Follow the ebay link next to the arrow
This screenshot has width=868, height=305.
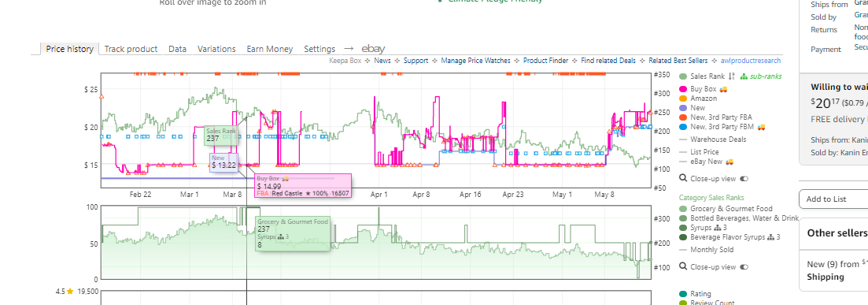(373, 49)
